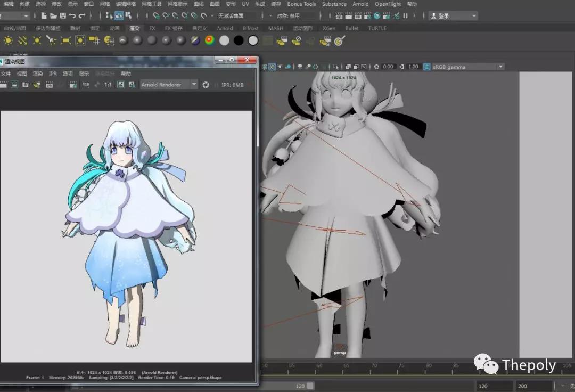Click the gamma value field showing 1.00
The height and width of the screenshot is (392, 575).
click(x=413, y=67)
